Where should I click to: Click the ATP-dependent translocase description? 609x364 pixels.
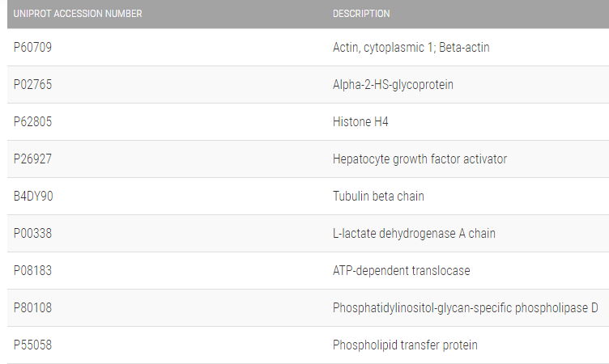tap(401, 271)
